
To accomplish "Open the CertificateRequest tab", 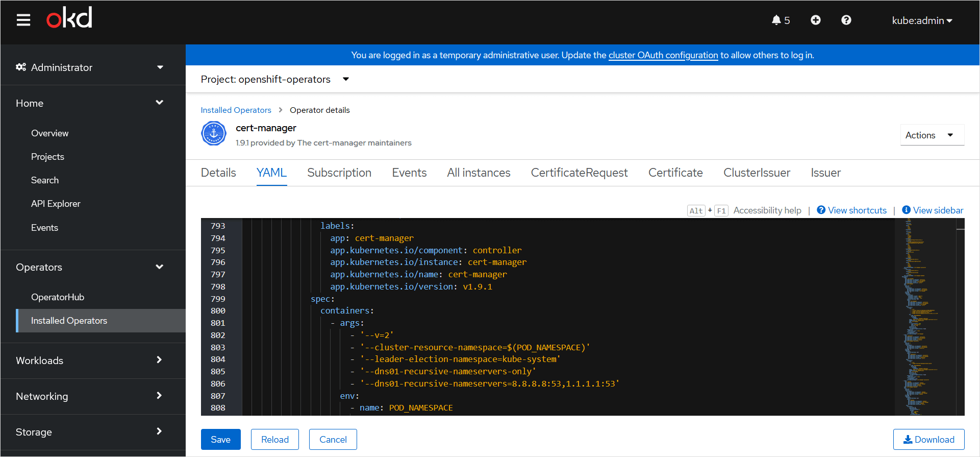I will (x=579, y=173).
